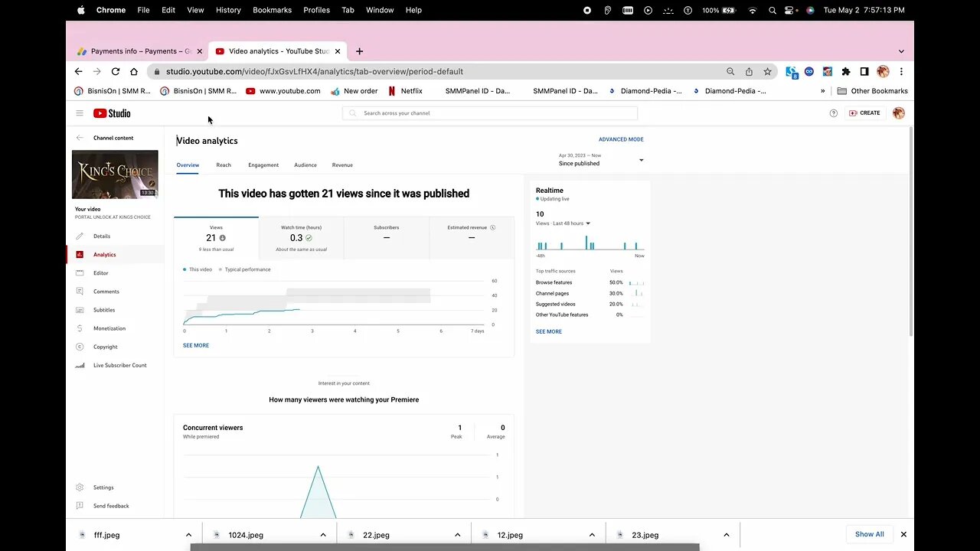The image size is (980, 551).
Task: Open the help question mark icon
Action: [834, 113]
